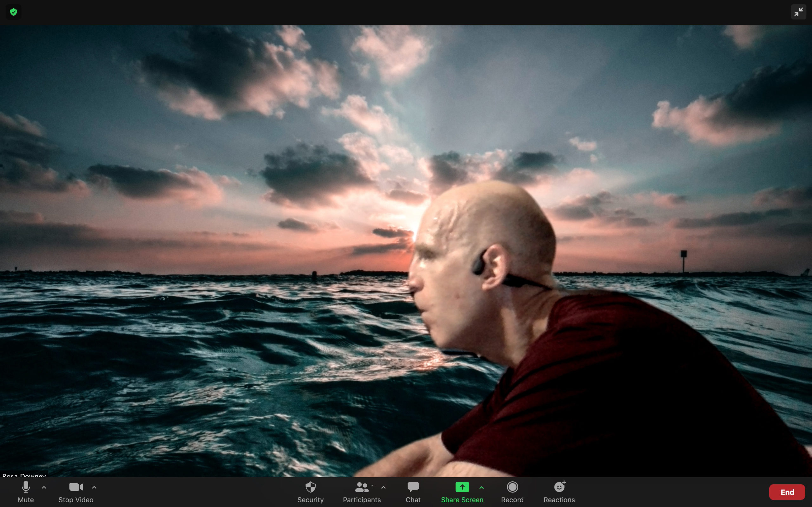
Task: Click the Stop Video camera icon
Action: point(75,487)
